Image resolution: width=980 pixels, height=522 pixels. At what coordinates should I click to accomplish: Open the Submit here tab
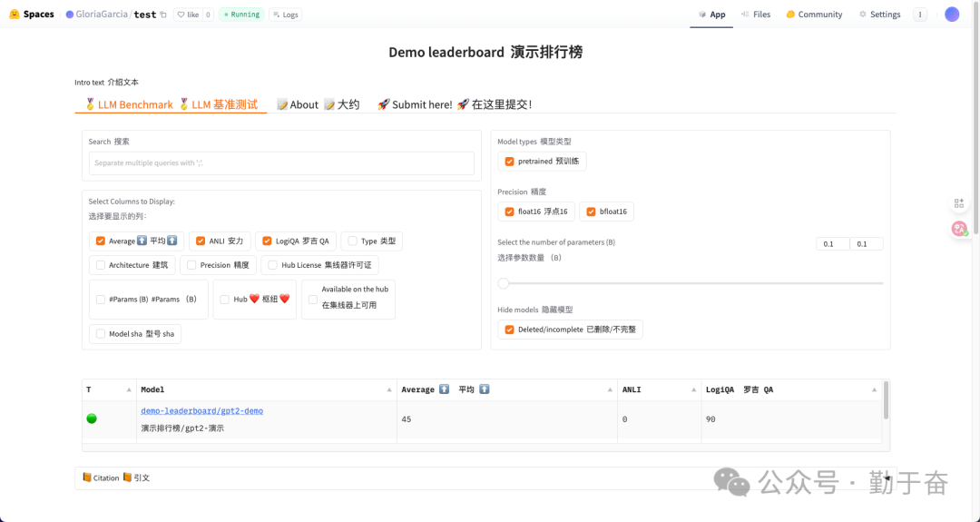click(455, 104)
